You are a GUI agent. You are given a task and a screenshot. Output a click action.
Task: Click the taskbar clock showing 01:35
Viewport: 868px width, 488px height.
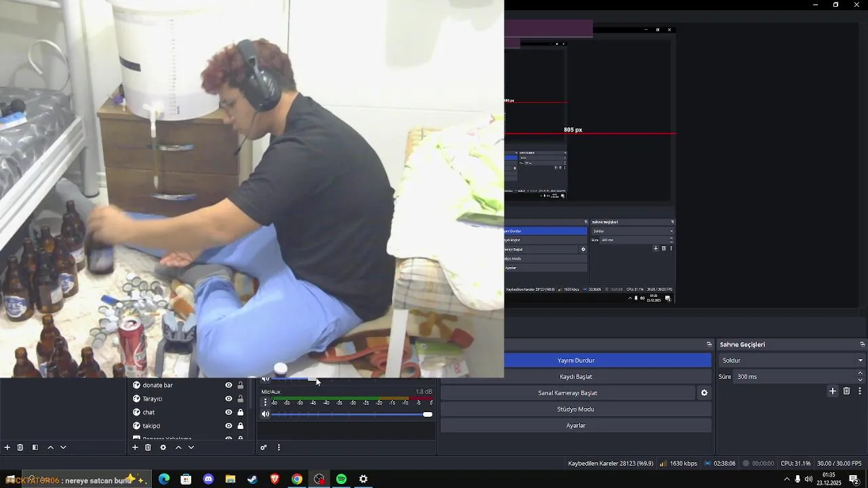(x=829, y=479)
